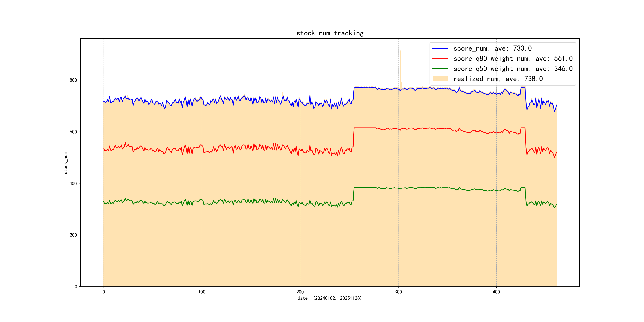Screen dimensions: 644x322
Task: Click the date range x-axis label
Action: pyautogui.click(x=330, y=298)
